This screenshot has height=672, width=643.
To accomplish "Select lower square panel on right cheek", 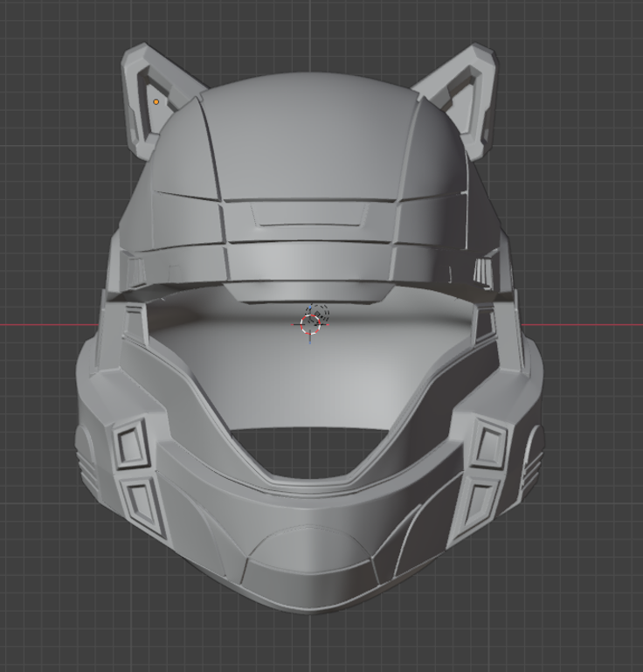I will [480, 502].
